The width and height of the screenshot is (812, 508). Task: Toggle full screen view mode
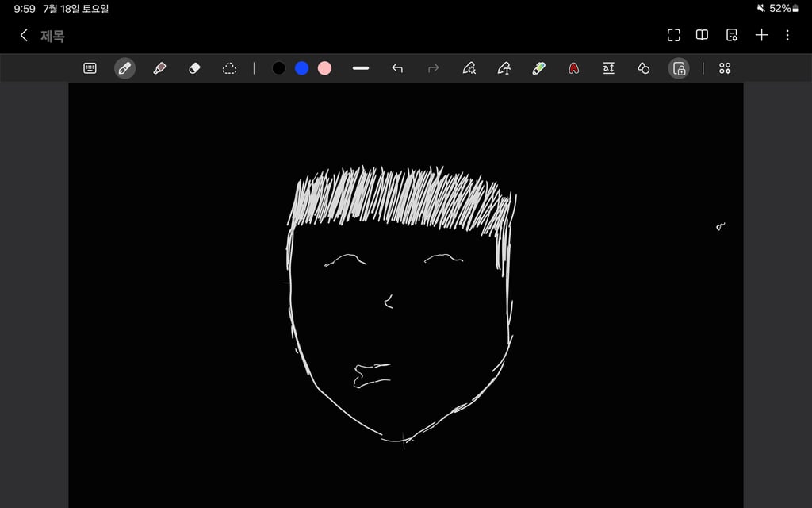tap(674, 35)
